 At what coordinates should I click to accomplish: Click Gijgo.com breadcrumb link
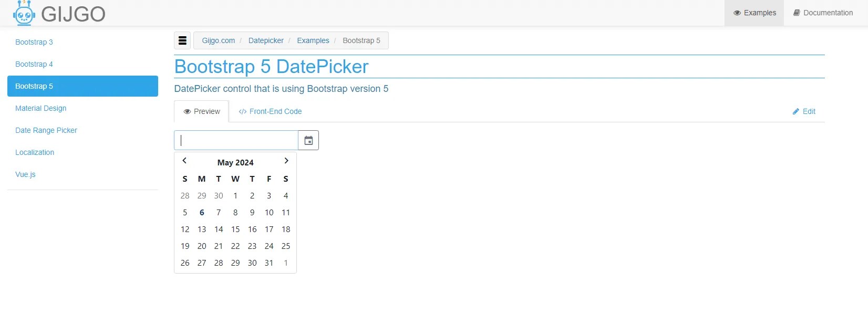click(x=219, y=40)
